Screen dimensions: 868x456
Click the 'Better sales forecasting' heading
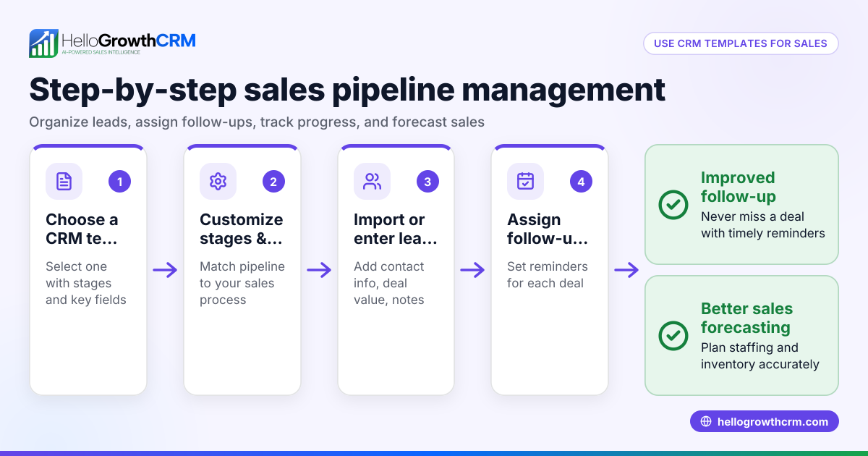tap(747, 318)
